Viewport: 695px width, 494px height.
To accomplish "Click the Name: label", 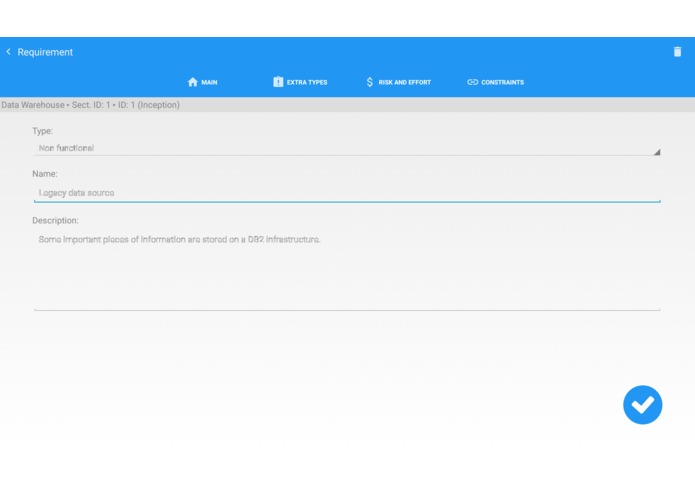I will pos(45,174).
